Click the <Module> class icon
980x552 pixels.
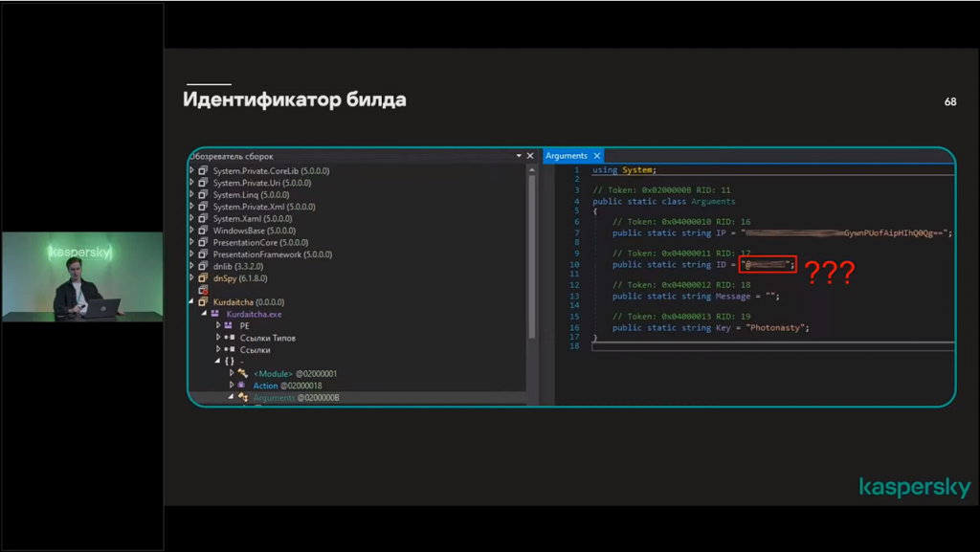(x=242, y=373)
